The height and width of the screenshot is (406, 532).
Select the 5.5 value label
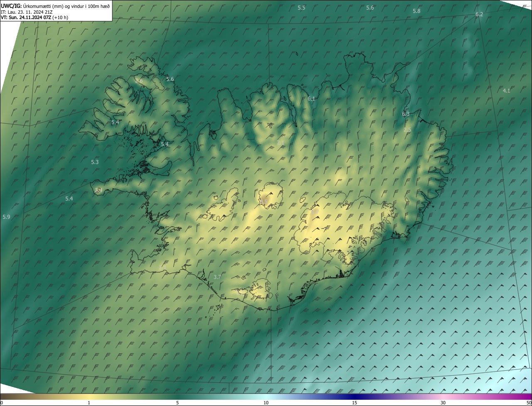(x=302, y=8)
